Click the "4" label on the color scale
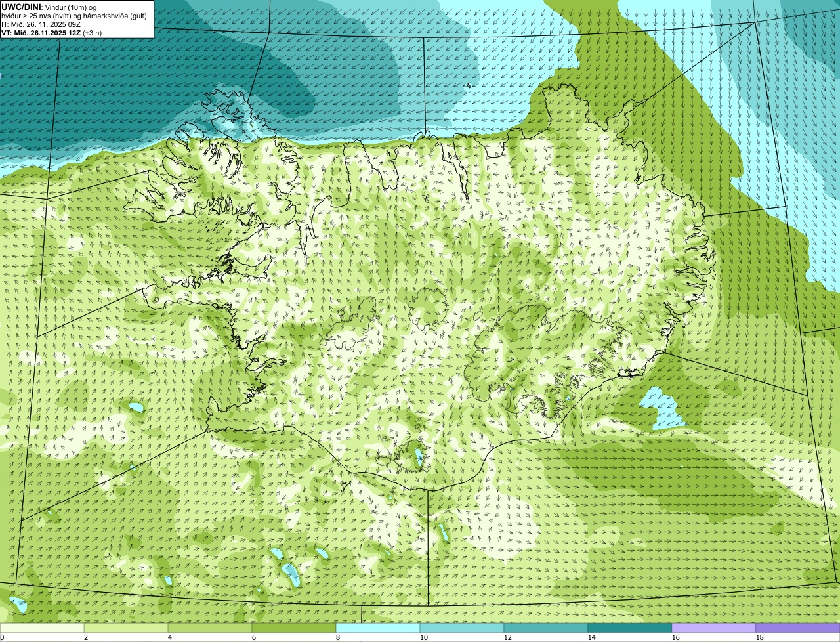 click(170, 637)
